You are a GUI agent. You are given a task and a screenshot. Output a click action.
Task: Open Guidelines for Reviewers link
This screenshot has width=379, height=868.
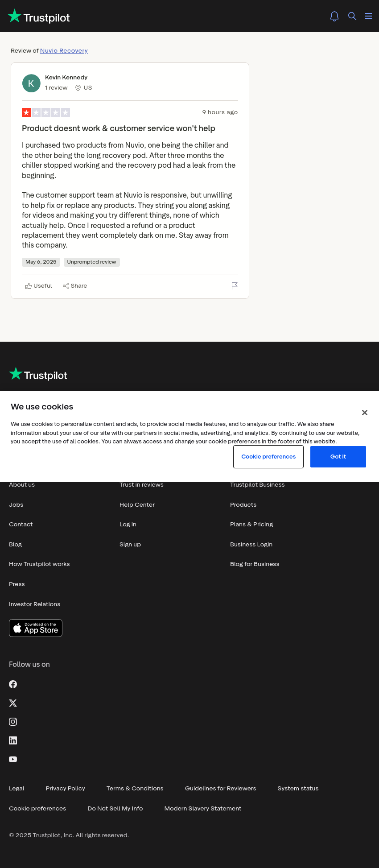(x=221, y=789)
